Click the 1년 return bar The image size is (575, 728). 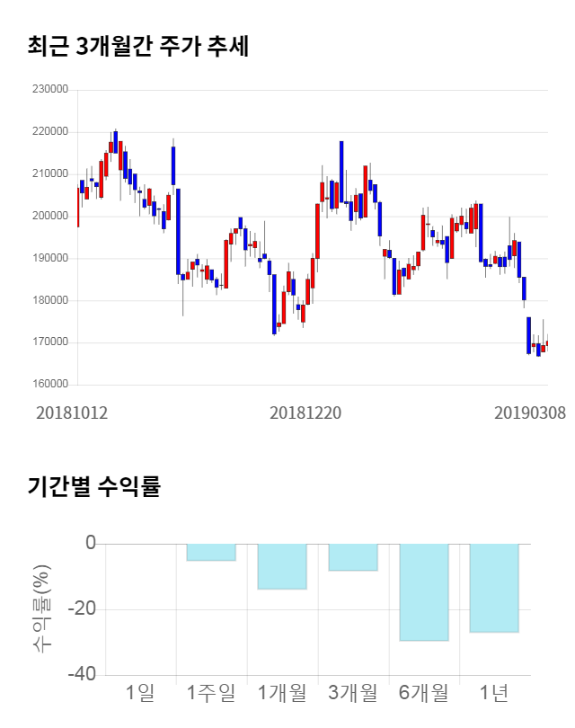pyautogui.click(x=494, y=588)
